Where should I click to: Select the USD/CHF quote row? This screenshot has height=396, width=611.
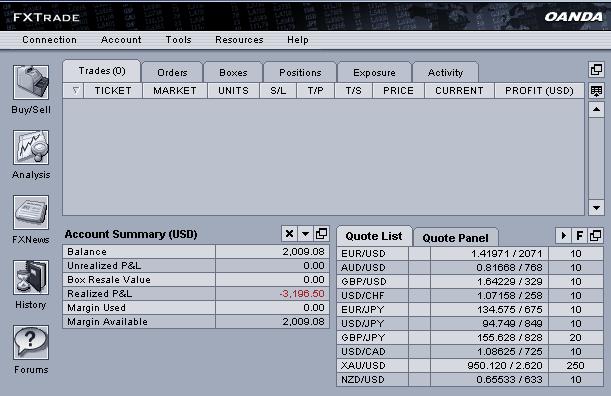click(x=470, y=295)
